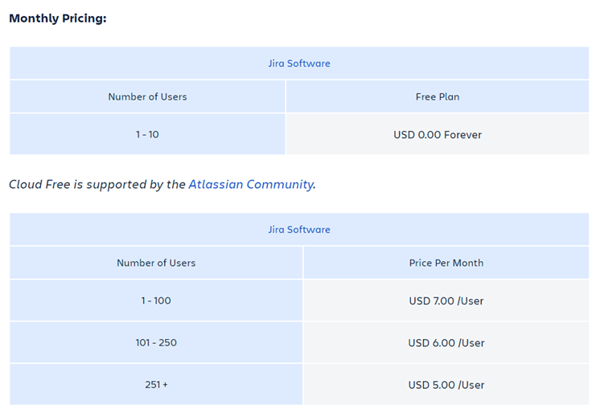Click the Free Plan column header
Image resolution: width=600 pixels, height=417 pixels.
pos(437,97)
